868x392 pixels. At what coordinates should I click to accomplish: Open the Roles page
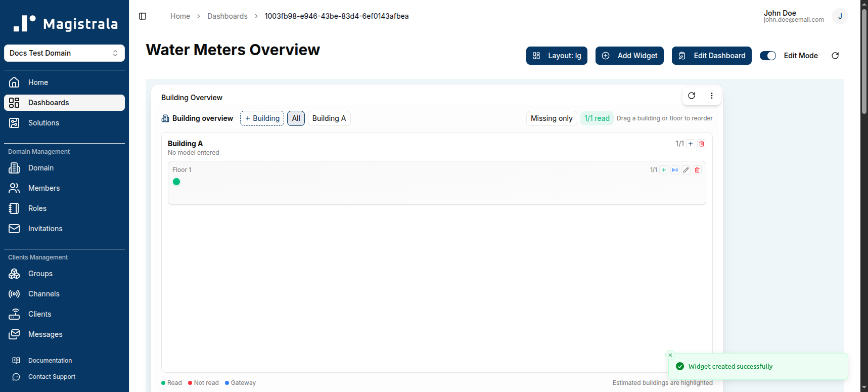tap(64, 208)
